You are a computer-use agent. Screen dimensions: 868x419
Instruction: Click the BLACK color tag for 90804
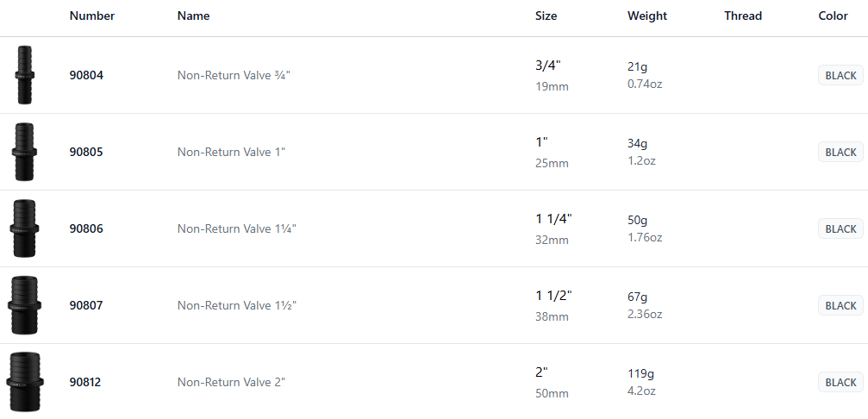pyautogui.click(x=840, y=75)
